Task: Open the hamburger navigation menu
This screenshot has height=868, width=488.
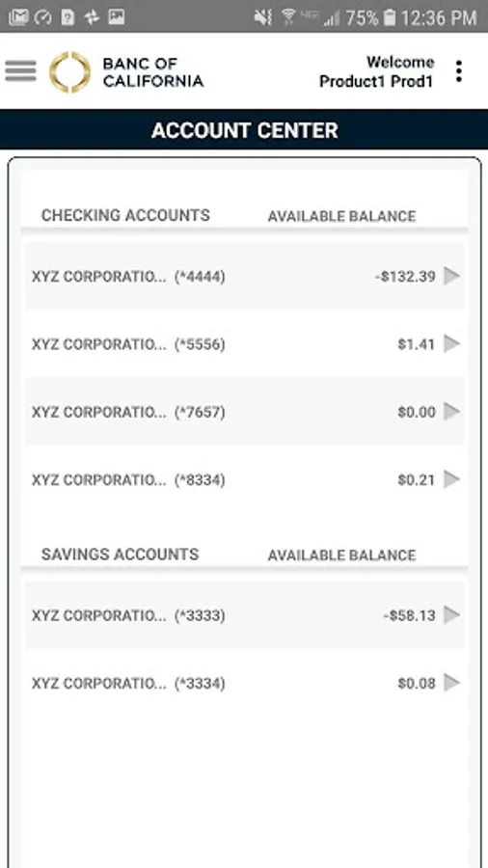Action: [x=20, y=71]
